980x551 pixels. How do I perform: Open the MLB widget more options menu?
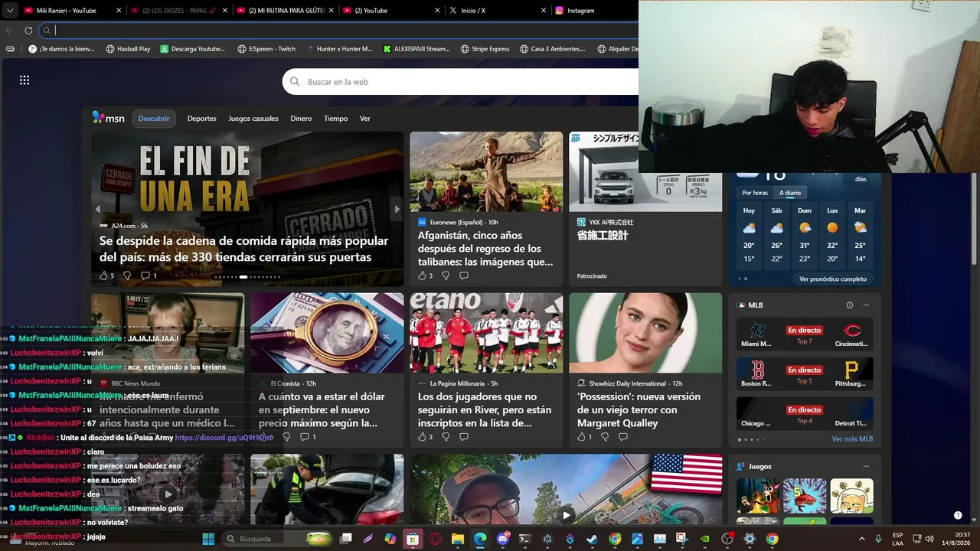pyautogui.click(x=866, y=305)
